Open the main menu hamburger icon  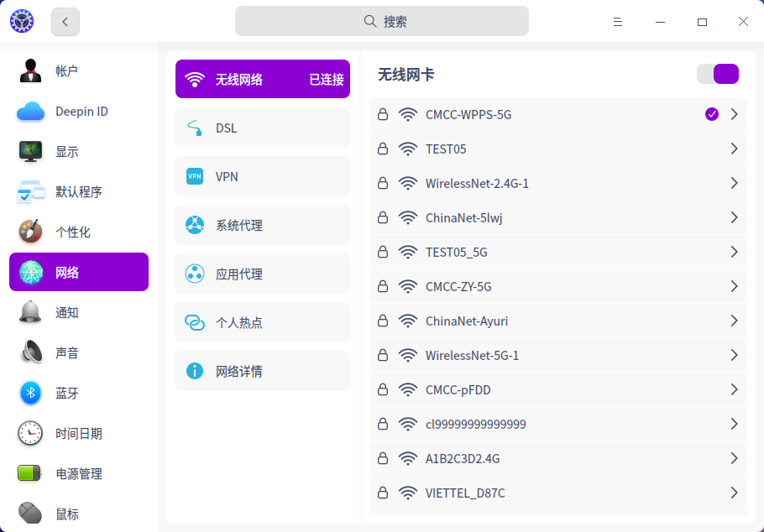(617, 22)
